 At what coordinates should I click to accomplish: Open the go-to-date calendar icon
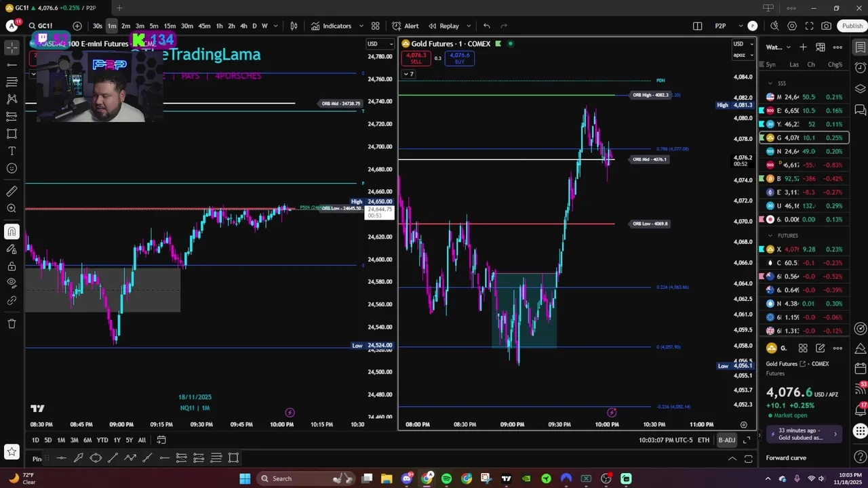point(161,440)
